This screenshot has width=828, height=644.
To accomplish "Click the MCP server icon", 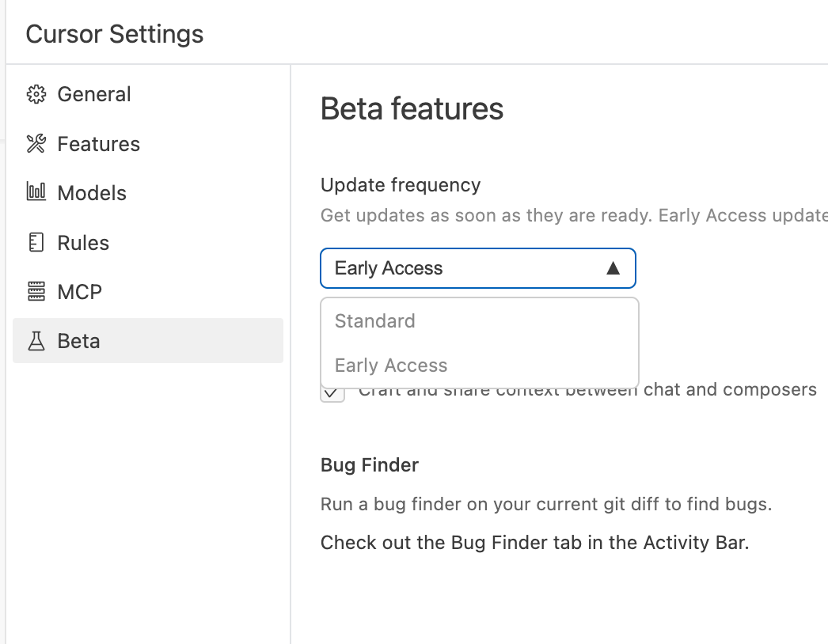I will (x=36, y=291).
